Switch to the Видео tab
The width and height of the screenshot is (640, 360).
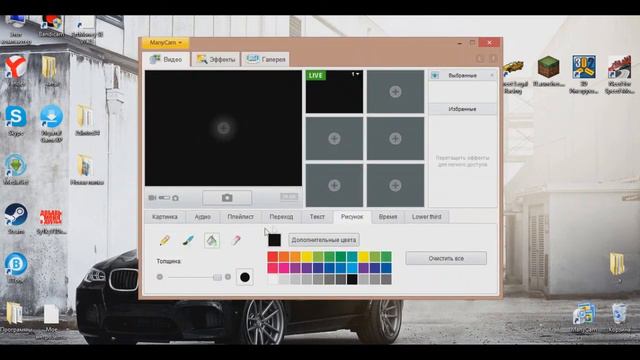tap(166, 60)
